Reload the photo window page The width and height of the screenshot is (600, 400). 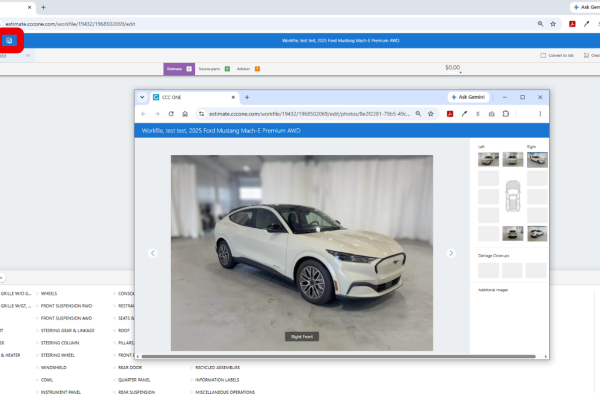(171, 114)
